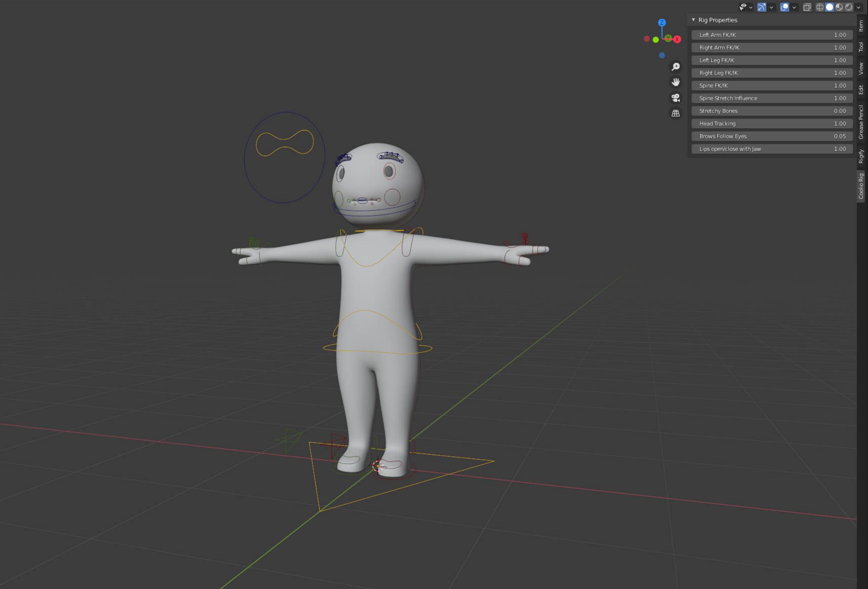The image size is (868, 589).
Task: Toggle X-Ray mode in the header
Action: (807, 7)
